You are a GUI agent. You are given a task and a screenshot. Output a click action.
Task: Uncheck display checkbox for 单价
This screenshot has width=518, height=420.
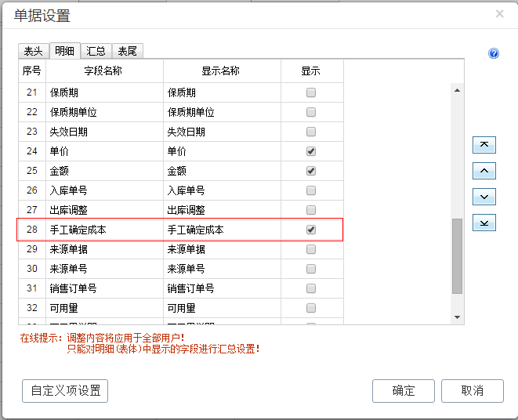311,151
